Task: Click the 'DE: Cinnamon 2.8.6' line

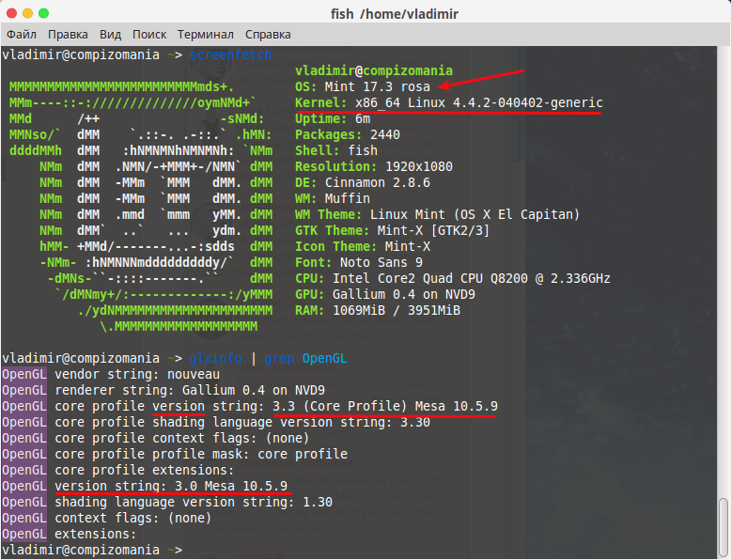Action: tap(363, 182)
